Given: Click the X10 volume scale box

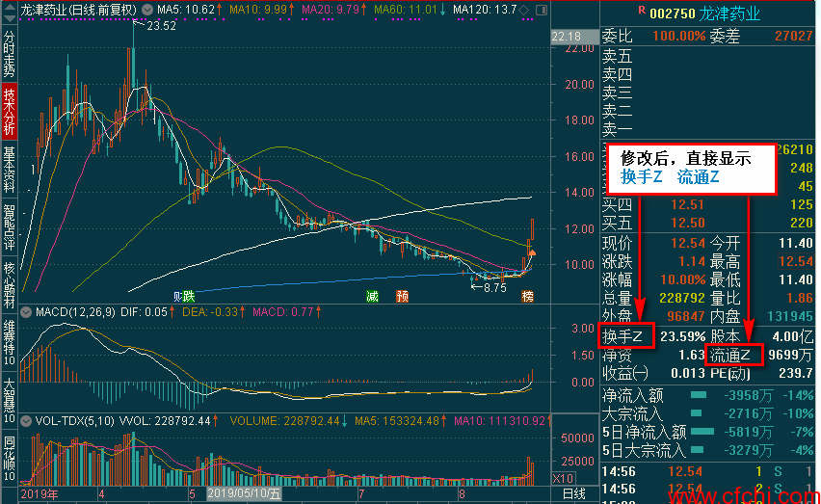Looking at the screenshot, I should pos(564,478).
